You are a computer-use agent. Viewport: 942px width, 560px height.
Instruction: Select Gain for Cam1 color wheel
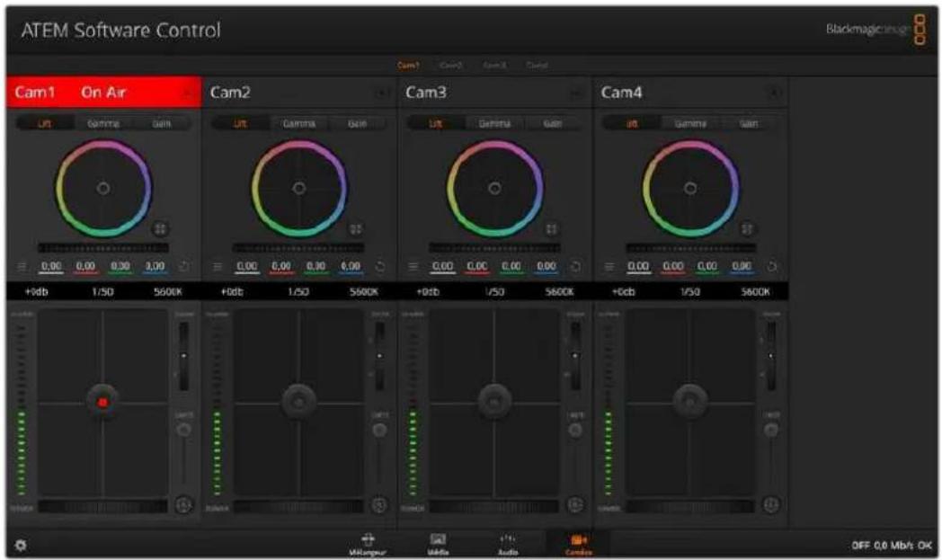tap(162, 123)
